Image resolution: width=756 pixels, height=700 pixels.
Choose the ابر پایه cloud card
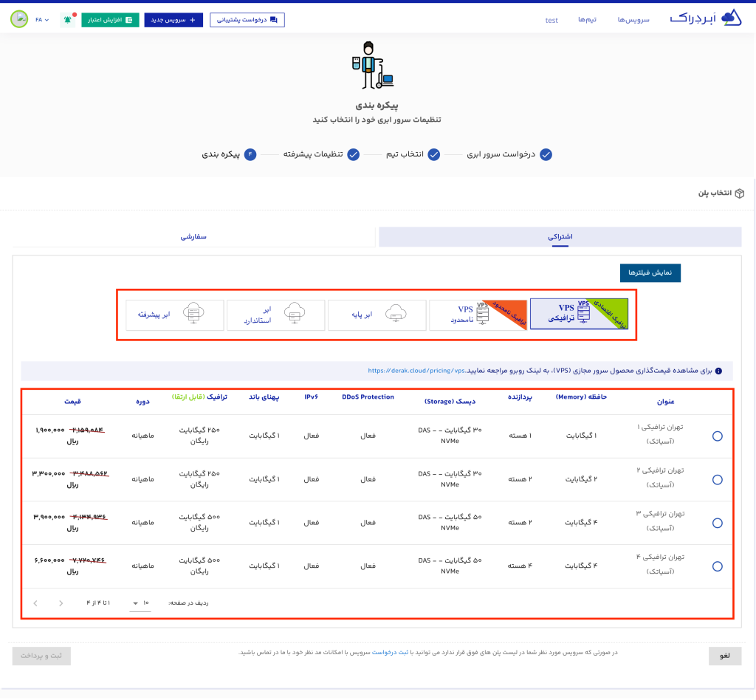[x=377, y=315]
